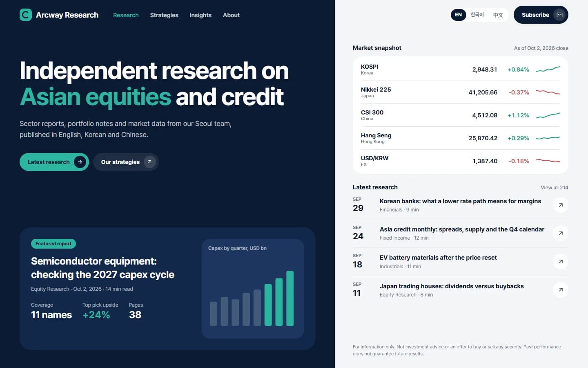Open the Research nav item
This screenshot has height=368, width=588.
tap(126, 15)
